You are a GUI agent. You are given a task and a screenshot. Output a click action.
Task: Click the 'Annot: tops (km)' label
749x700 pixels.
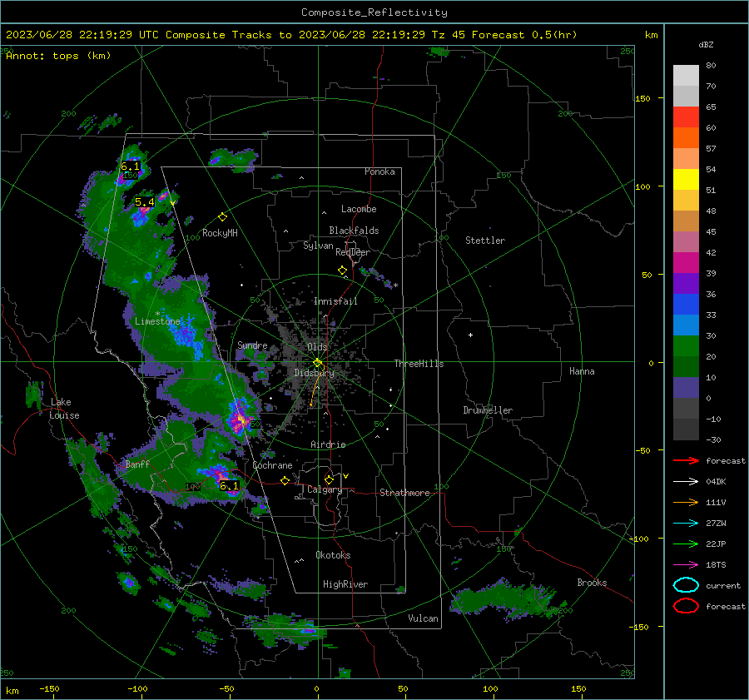click(x=58, y=56)
